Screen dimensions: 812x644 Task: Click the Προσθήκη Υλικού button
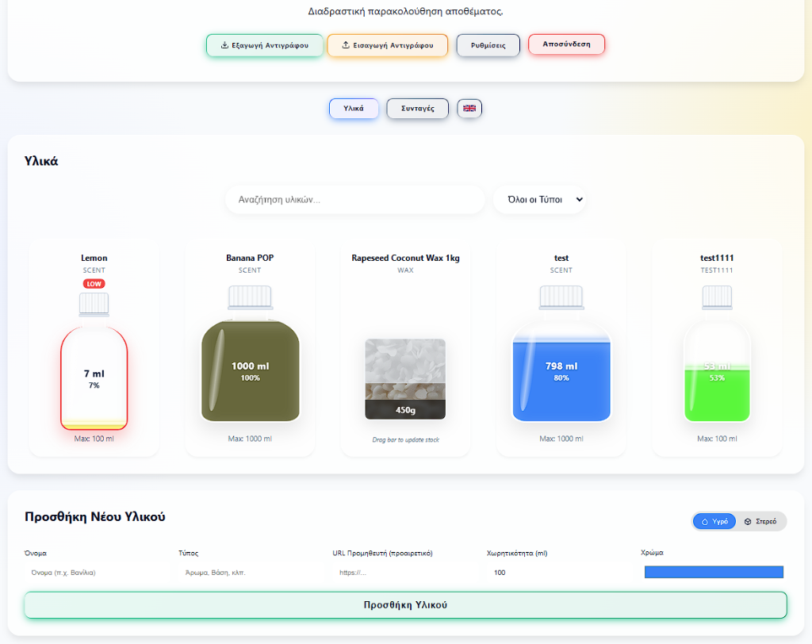(405, 604)
